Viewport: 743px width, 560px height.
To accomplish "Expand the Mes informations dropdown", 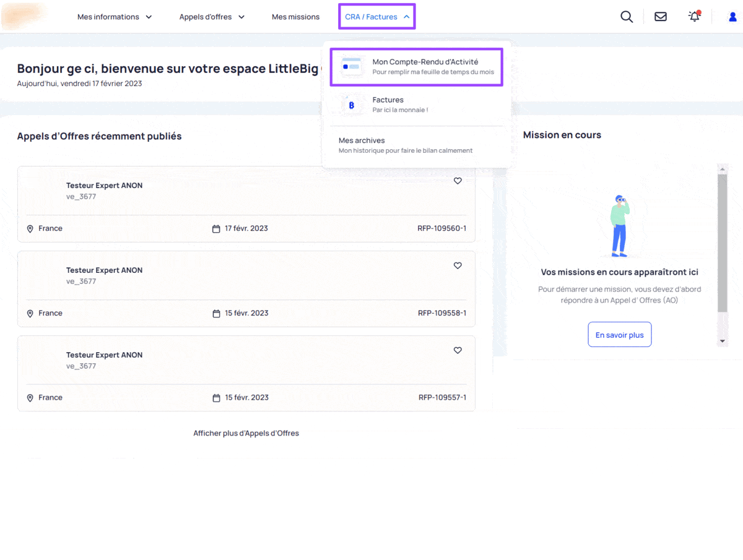I will tap(115, 17).
